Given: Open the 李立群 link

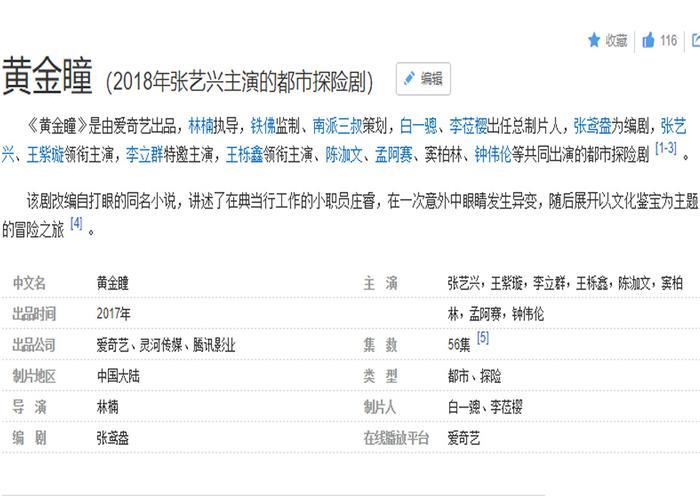Looking at the screenshot, I should pos(144,154).
